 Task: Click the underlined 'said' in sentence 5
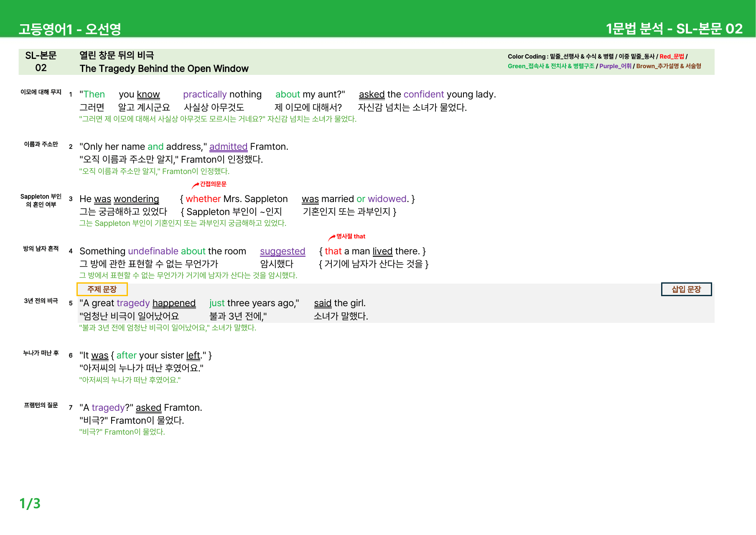[323, 303]
